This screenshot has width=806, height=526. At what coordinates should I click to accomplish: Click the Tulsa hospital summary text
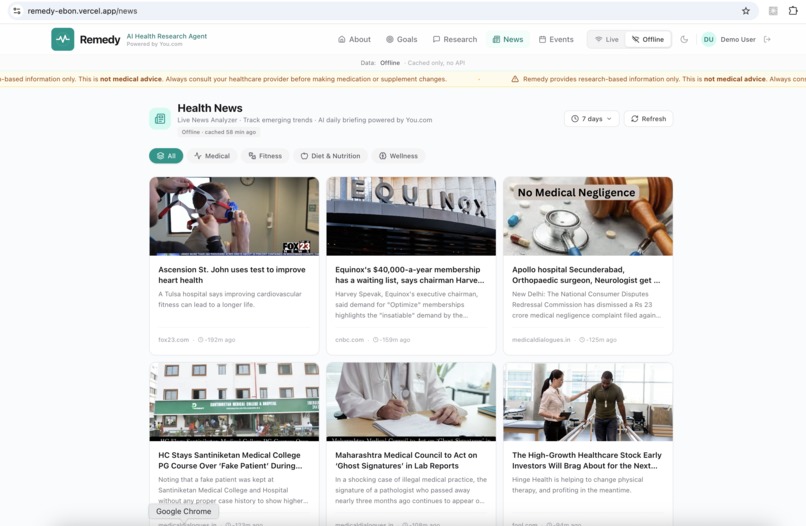point(230,299)
